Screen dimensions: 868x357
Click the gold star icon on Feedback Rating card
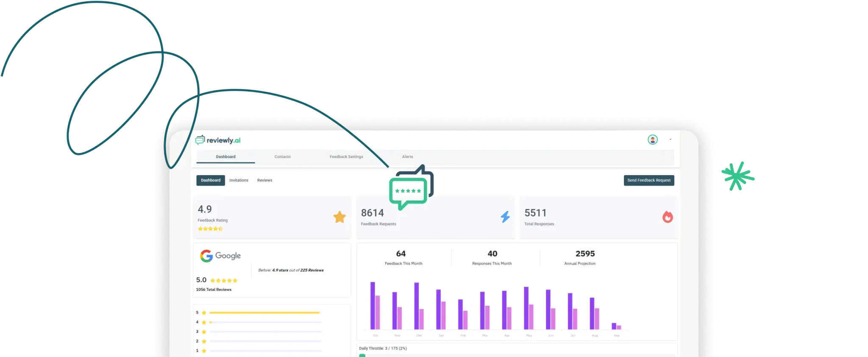(339, 217)
